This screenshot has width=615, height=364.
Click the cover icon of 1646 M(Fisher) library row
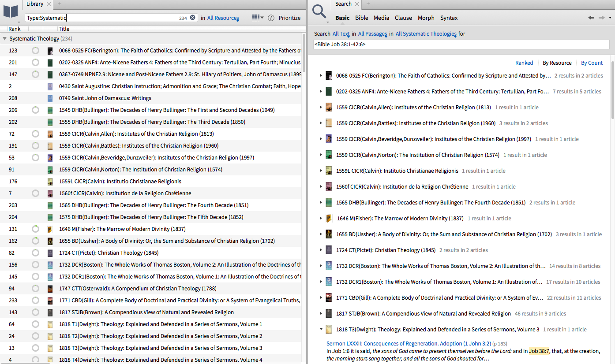pyautogui.click(x=50, y=229)
